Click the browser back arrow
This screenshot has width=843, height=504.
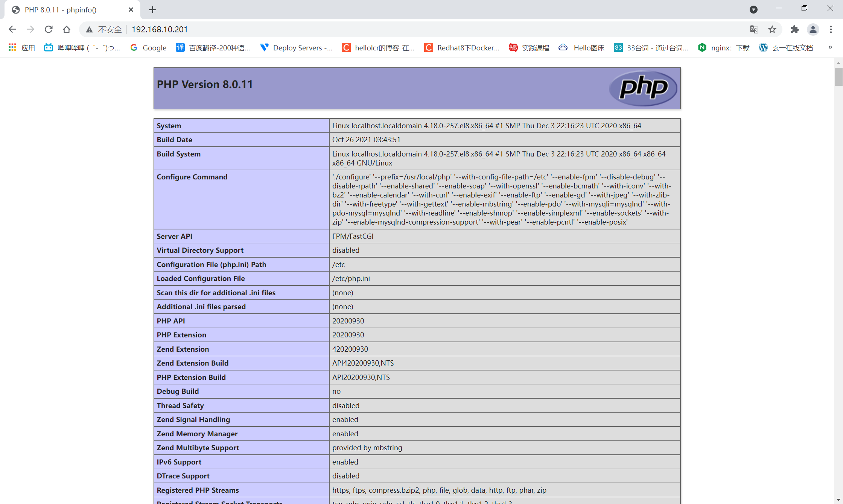tap(12, 29)
